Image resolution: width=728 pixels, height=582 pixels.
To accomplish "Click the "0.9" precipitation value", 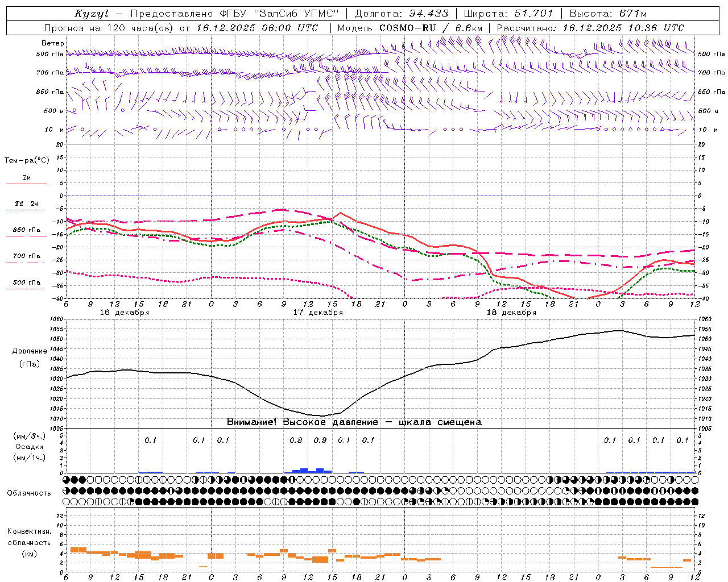I will pos(320,440).
